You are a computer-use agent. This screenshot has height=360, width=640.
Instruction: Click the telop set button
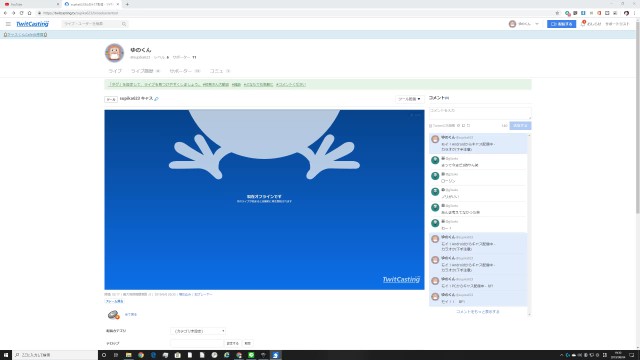pyautogui.click(x=233, y=343)
